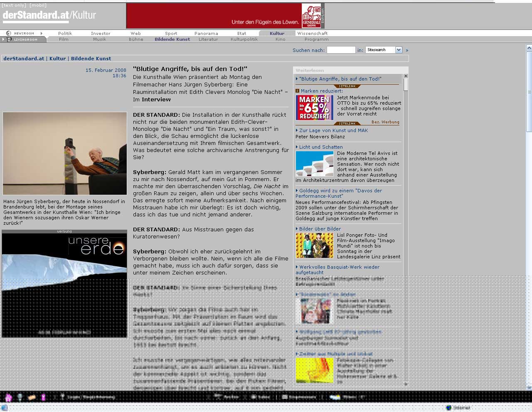Viewport: 532px width, 412px height.
Task: Click the Generali lion logo in banner
Action: point(311,15)
